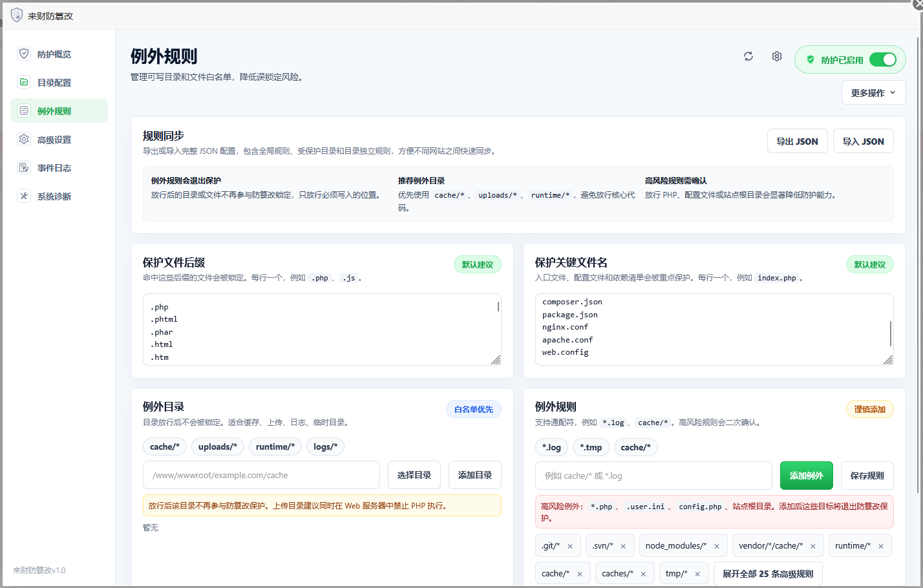923x588 pixels.
Task: Open settings via the header gear icon
Action: tap(777, 56)
